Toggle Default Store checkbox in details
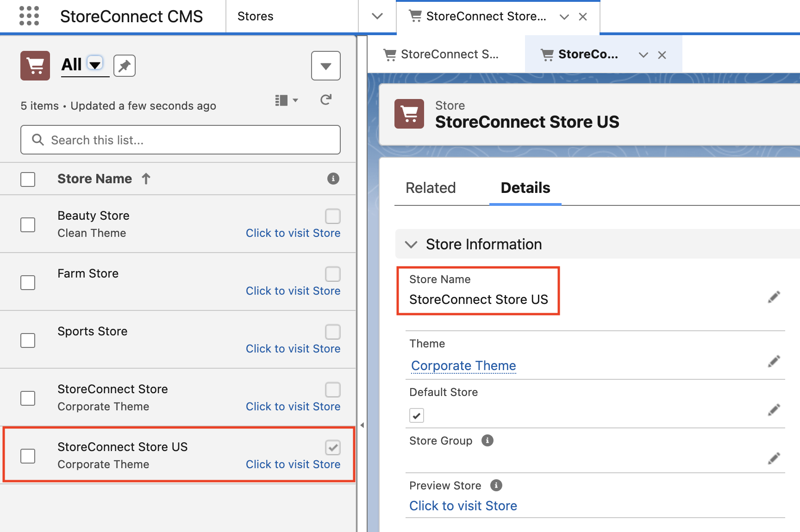 coord(417,415)
